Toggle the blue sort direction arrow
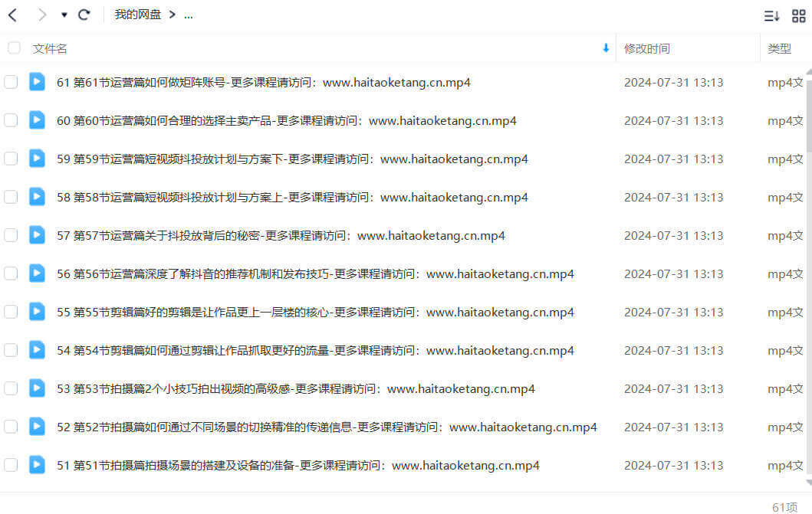This screenshot has width=812, height=514. [x=606, y=48]
